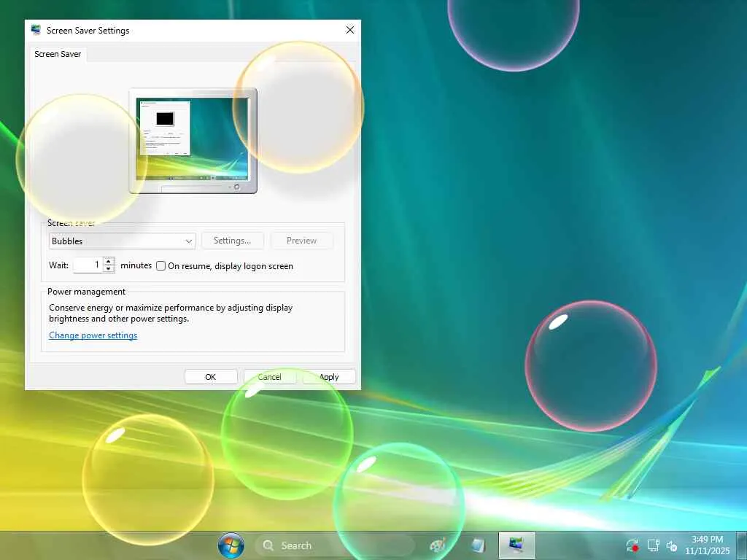Image resolution: width=747 pixels, height=560 pixels.
Task: Enable On resume, display logon screen
Action: [161, 265]
